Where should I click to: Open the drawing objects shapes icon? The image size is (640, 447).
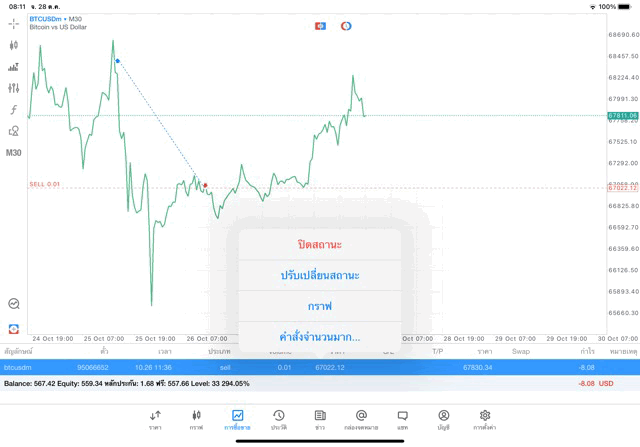click(14, 131)
